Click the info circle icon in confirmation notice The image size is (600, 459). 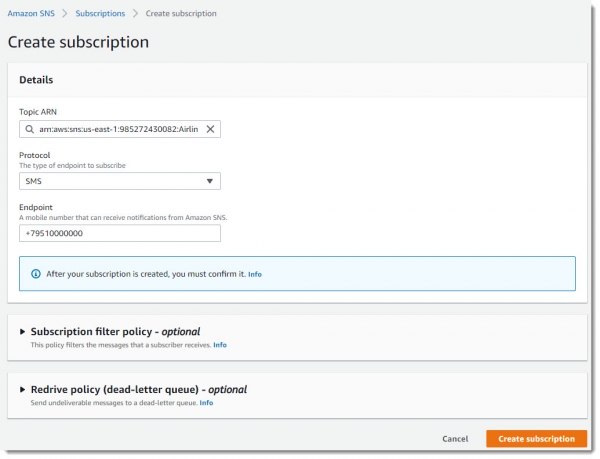(x=36, y=273)
